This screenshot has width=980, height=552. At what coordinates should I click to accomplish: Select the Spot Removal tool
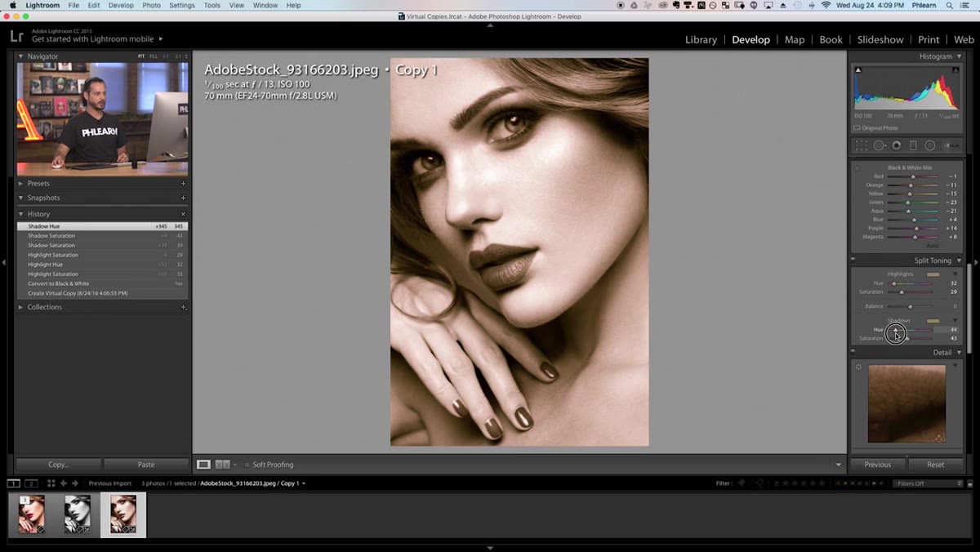click(879, 145)
